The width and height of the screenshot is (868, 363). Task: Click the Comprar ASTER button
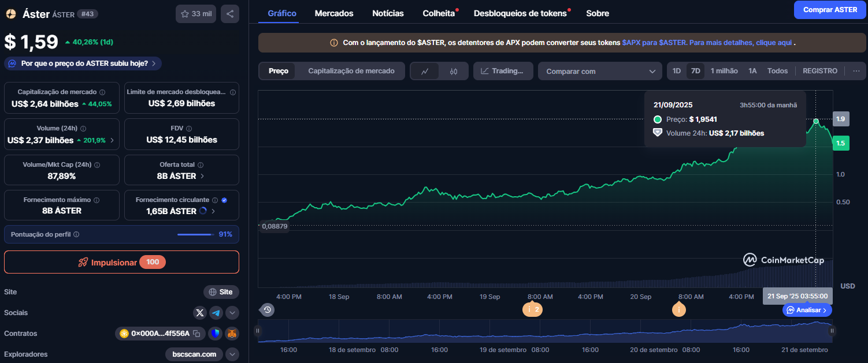pos(830,10)
